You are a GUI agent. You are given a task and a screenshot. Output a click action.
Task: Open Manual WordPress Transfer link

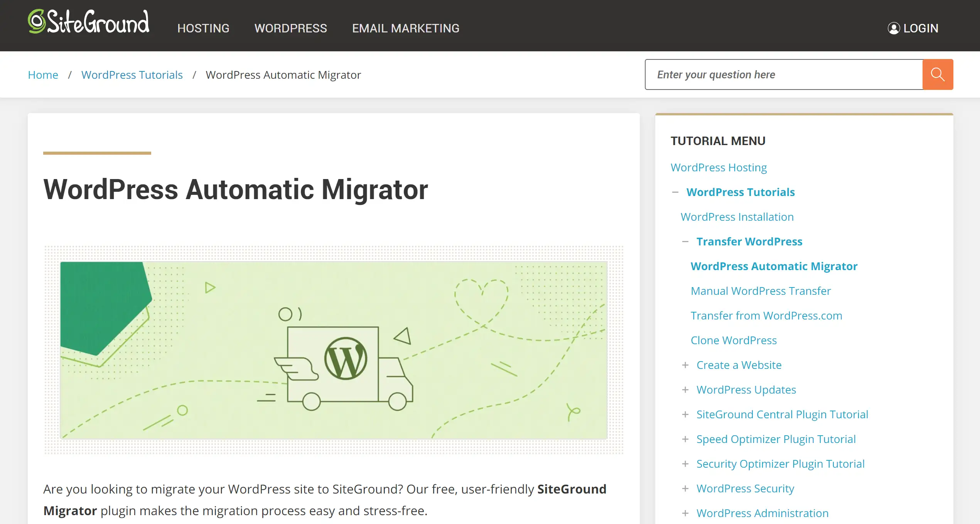(761, 291)
